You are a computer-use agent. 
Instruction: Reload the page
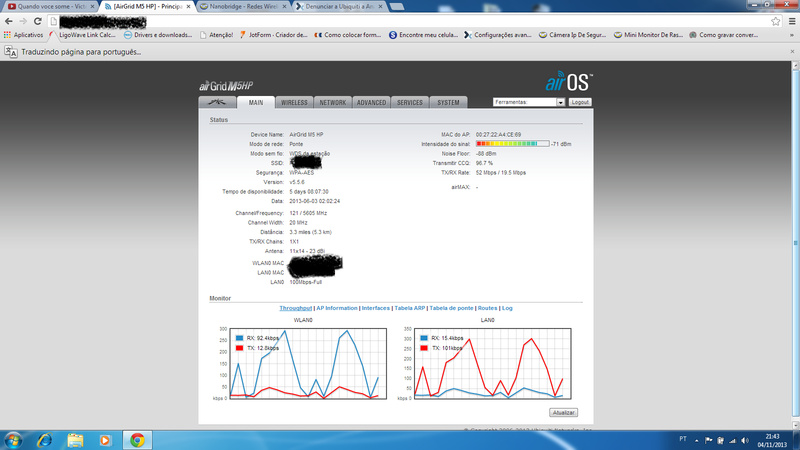coord(37,21)
